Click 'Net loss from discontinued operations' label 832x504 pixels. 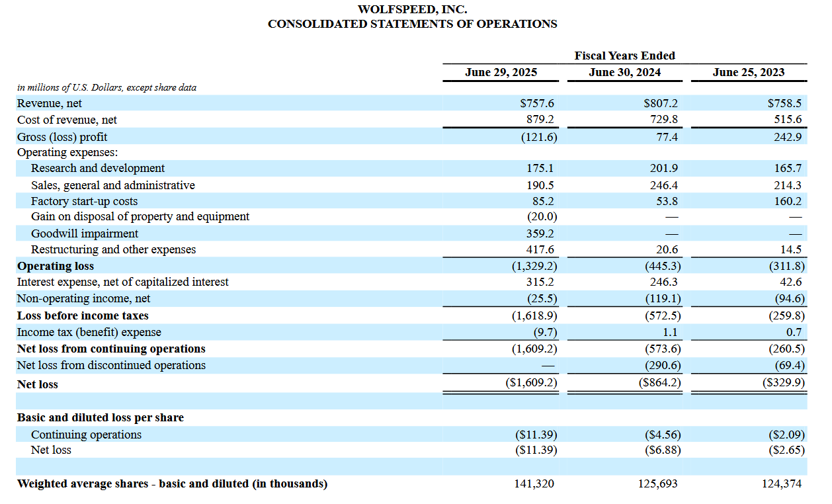coord(111,365)
